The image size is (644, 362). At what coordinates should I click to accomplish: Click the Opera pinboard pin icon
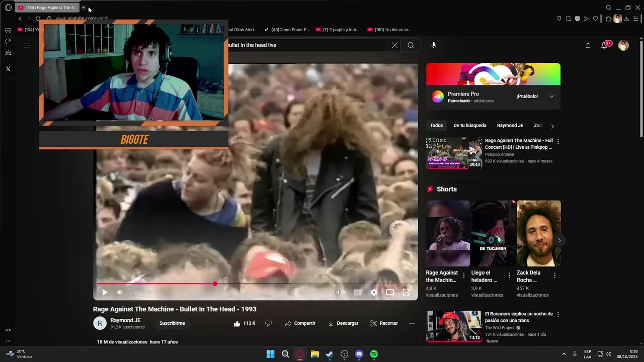(559, 19)
